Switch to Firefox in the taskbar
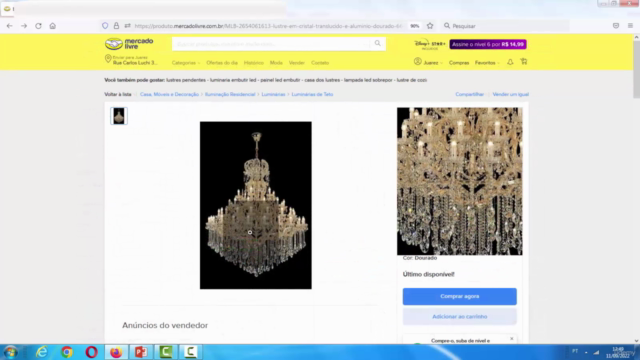640x360 pixels. [x=116, y=352]
